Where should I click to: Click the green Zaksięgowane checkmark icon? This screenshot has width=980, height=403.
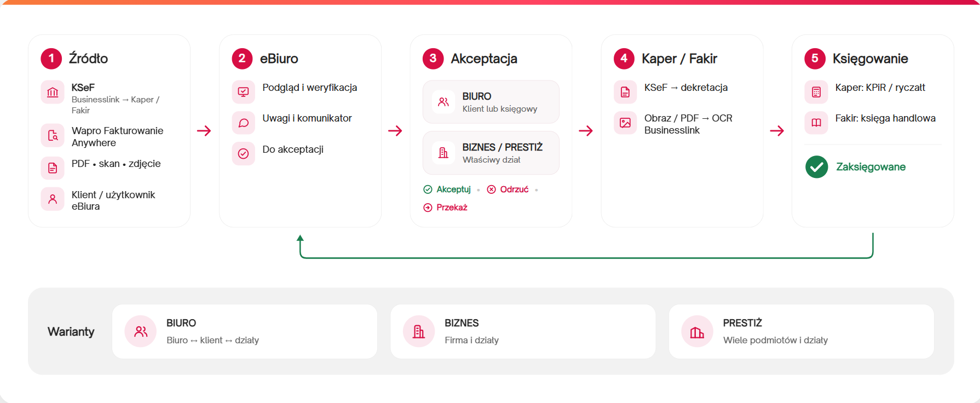click(816, 167)
